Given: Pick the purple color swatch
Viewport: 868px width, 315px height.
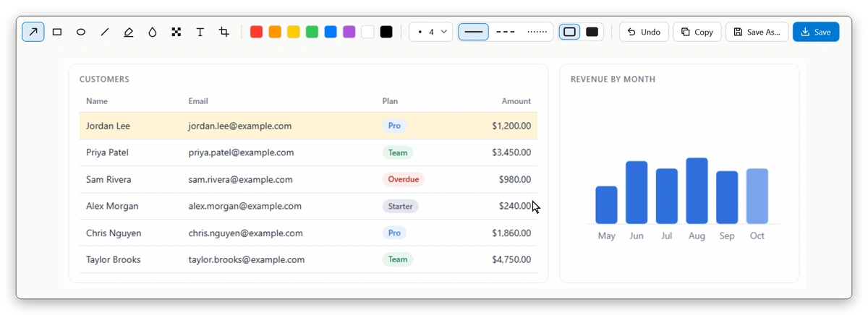Looking at the screenshot, I should (x=349, y=32).
